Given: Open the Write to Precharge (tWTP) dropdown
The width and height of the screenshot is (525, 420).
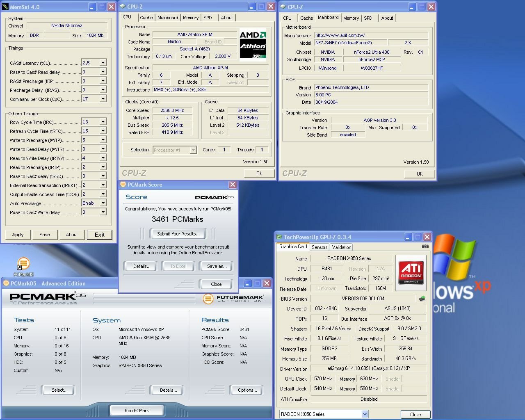Looking at the screenshot, I should [103, 140].
